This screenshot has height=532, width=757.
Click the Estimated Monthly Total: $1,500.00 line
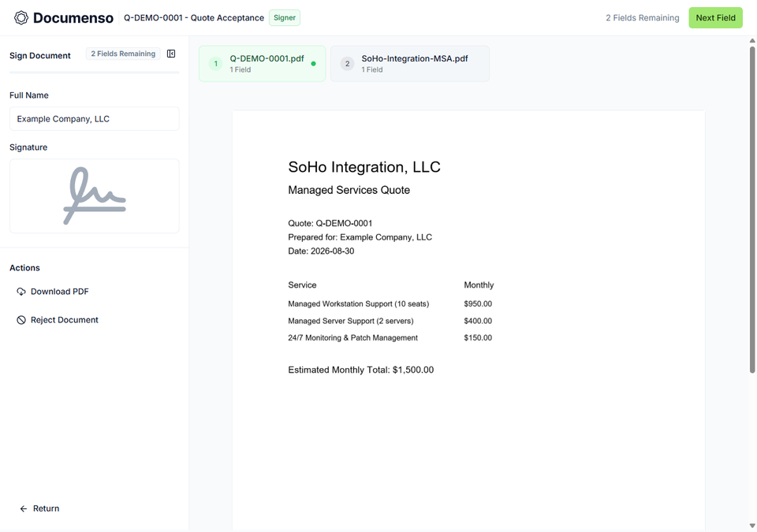[361, 370]
